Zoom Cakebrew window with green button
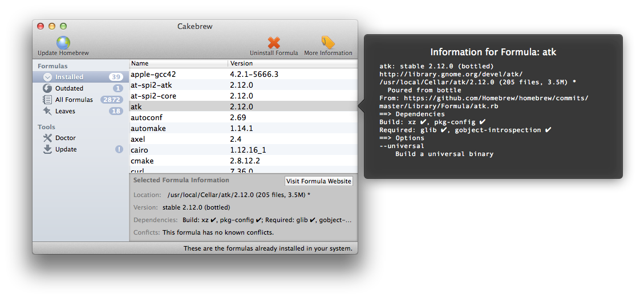 (63, 26)
